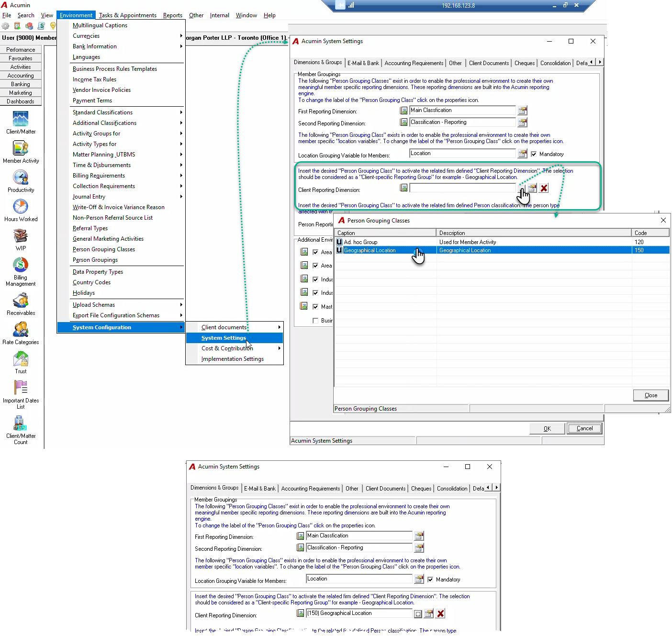Screen dimensions: 672x636
Task: Click the pin icon on the remote connection bar
Action: (340, 5)
